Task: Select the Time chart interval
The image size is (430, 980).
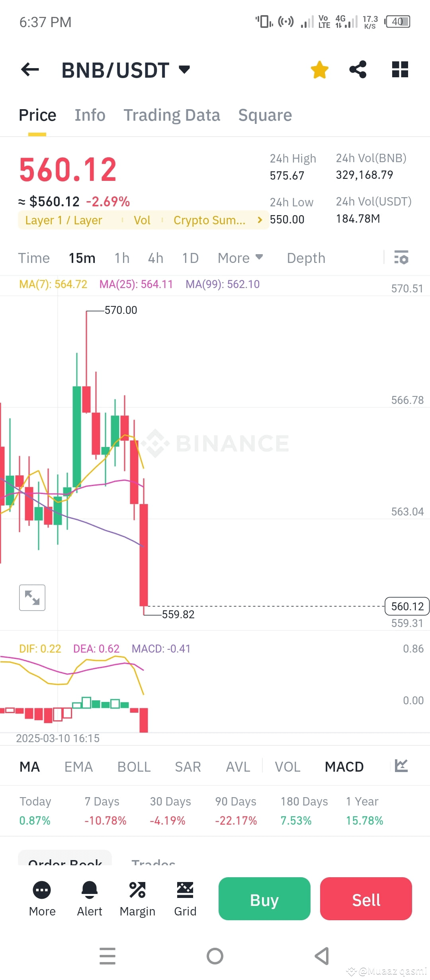Action: (x=34, y=258)
